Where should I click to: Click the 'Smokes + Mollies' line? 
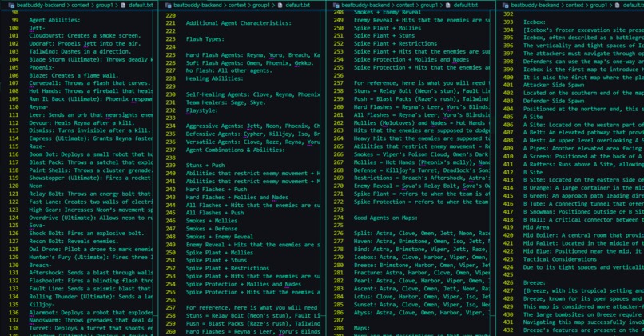pos(212,221)
